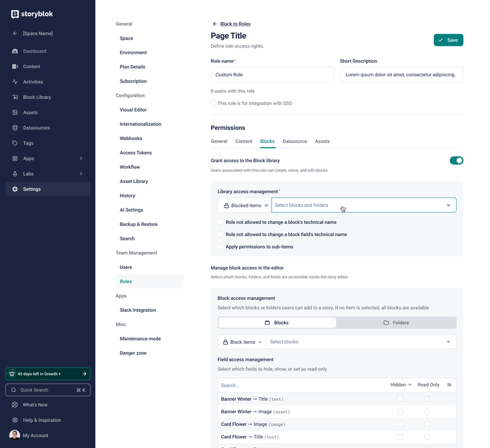Click the Block Library icon
This screenshot has height=448, width=490.
[x=15, y=97]
